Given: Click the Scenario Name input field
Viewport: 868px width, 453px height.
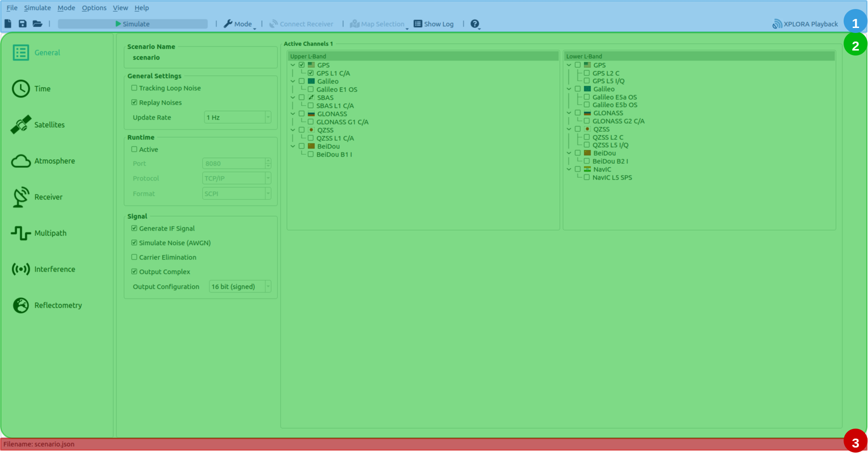Looking at the screenshot, I should pyautogui.click(x=201, y=58).
